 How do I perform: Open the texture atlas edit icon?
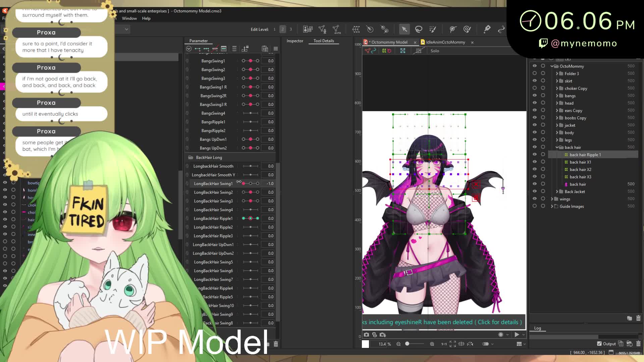coord(308,29)
